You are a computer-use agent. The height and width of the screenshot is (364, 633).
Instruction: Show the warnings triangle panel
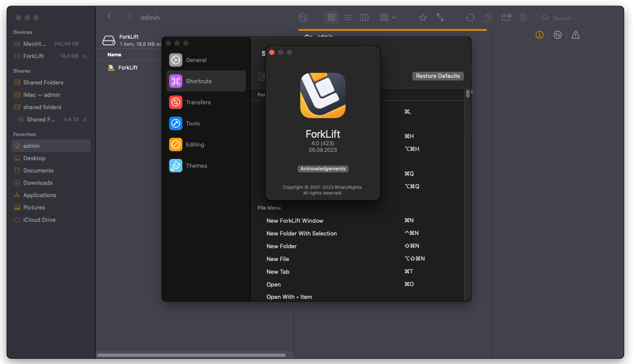pyautogui.click(x=576, y=35)
